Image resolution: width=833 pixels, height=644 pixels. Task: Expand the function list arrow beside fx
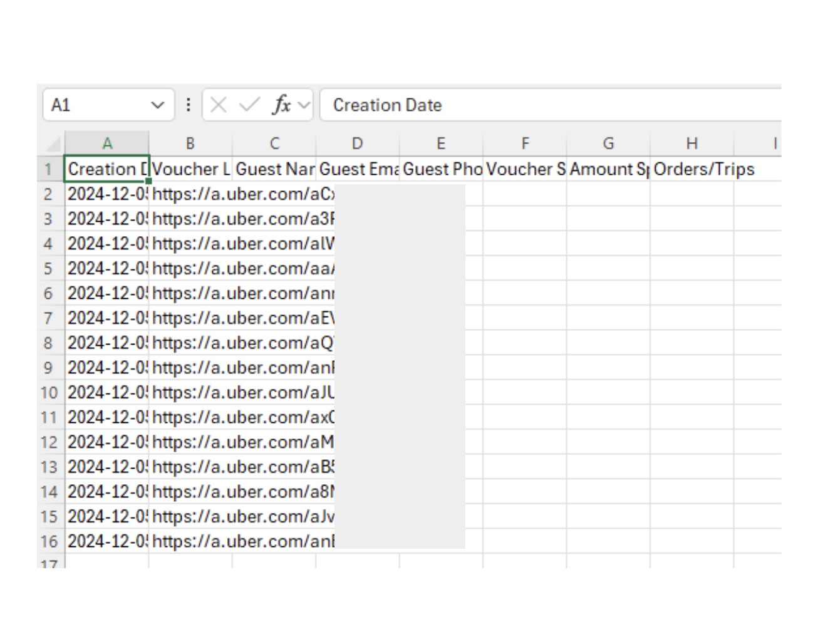pyautogui.click(x=304, y=105)
